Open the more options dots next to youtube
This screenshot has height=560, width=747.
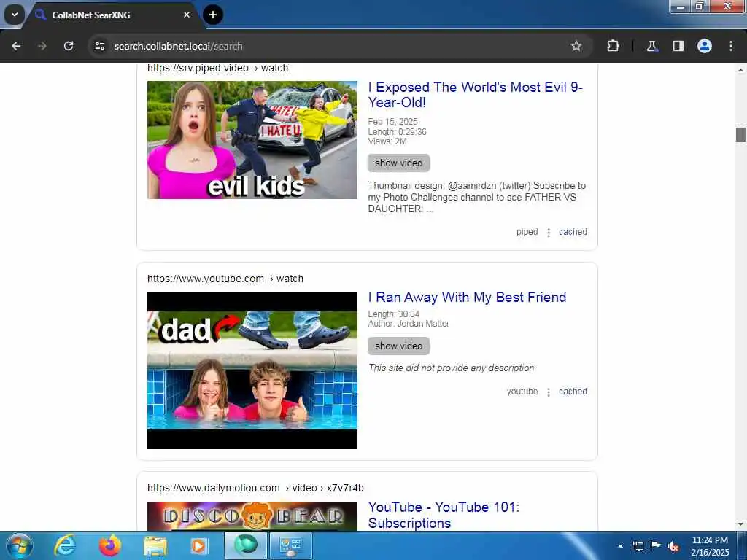tap(549, 392)
